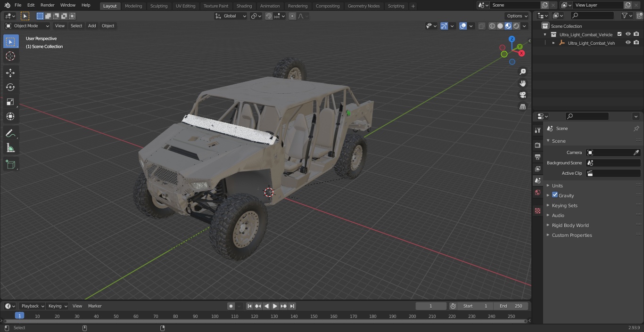Image resolution: width=644 pixels, height=332 pixels.
Task: Switch orthographic/perspective grid icon
Action: point(523,107)
